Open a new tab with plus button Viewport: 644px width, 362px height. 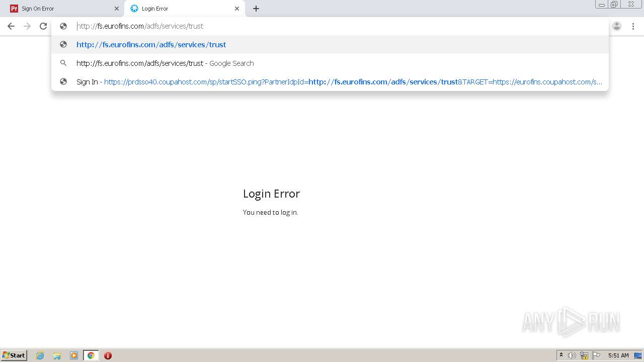pos(256,9)
